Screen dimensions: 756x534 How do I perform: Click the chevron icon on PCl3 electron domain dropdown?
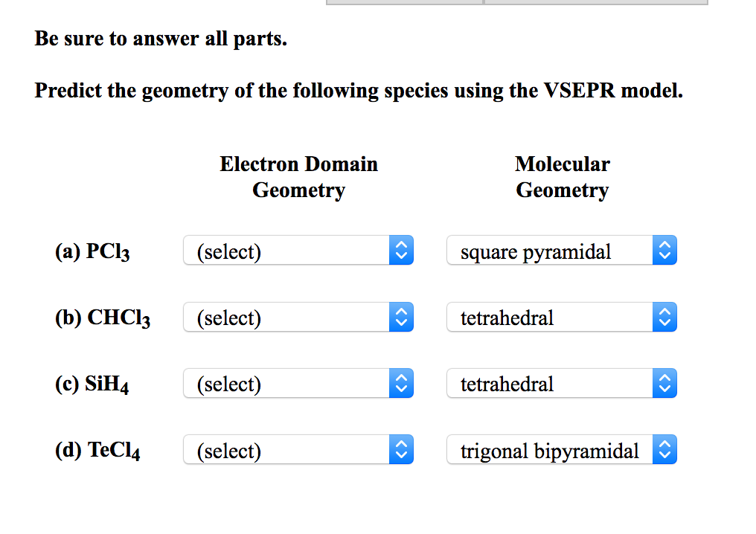coord(402,250)
